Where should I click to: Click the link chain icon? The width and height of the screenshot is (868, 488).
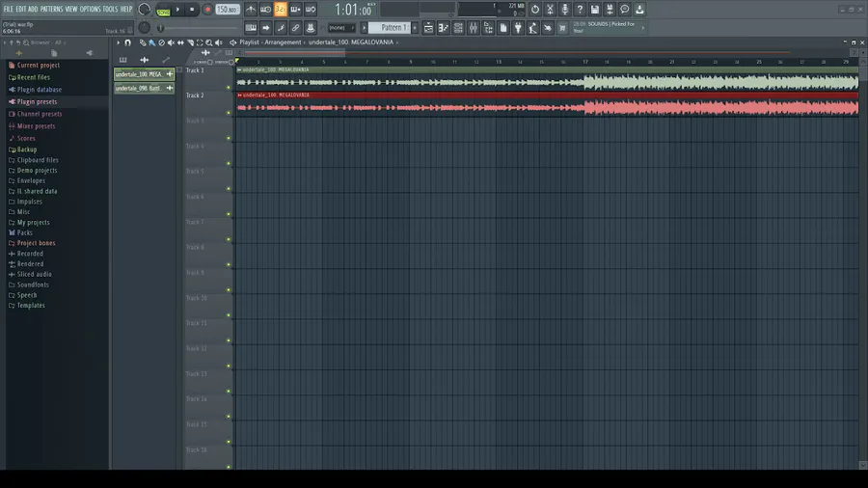[296, 28]
